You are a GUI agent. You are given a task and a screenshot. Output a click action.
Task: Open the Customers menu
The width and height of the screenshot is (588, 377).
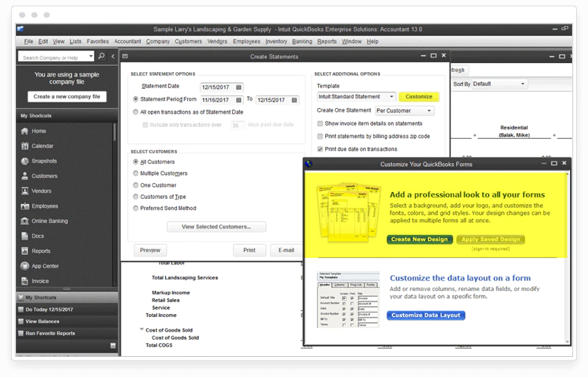188,41
